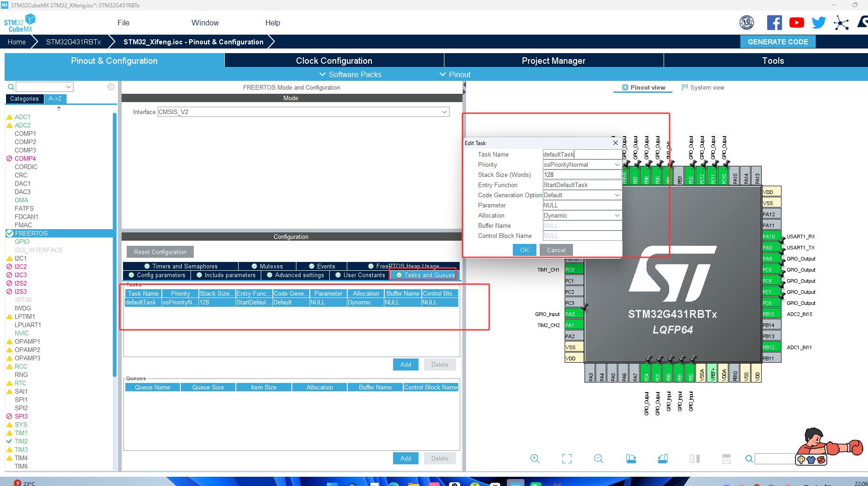
Task: Click the pin search magnifier icon
Action: tap(749, 458)
